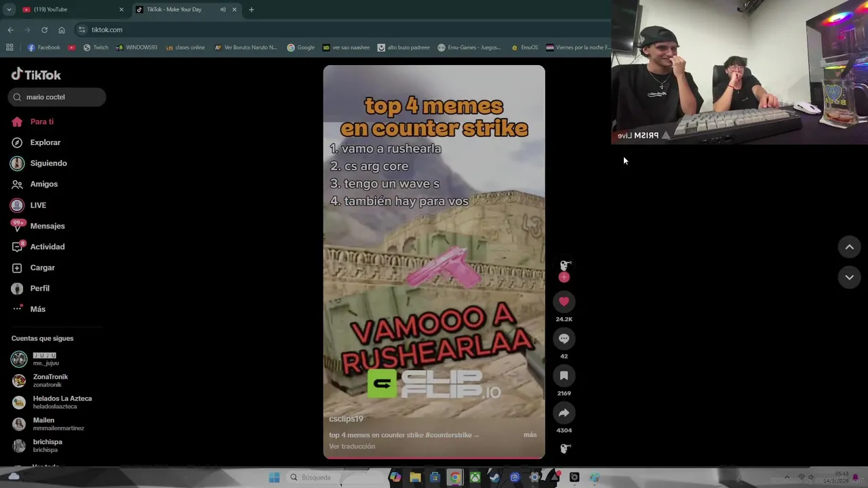Screen dimensions: 868x488
Task: Click the TikTok logo
Action: (36, 75)
